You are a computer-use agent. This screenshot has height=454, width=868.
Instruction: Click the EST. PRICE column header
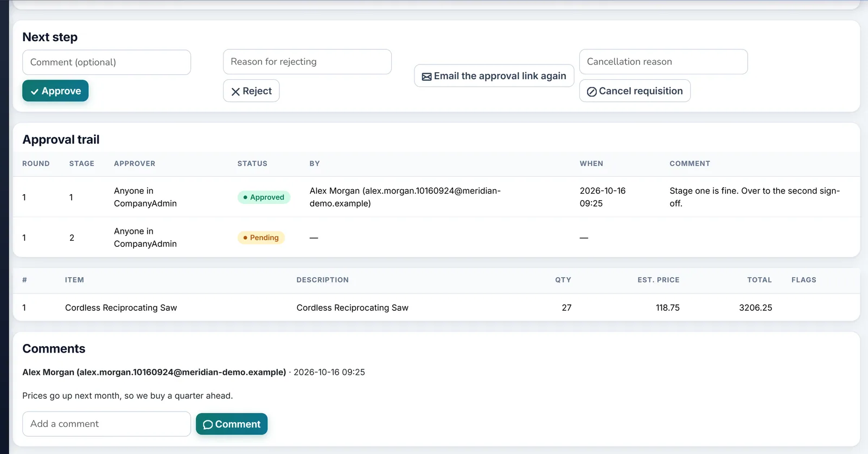(x=659, y=280)
